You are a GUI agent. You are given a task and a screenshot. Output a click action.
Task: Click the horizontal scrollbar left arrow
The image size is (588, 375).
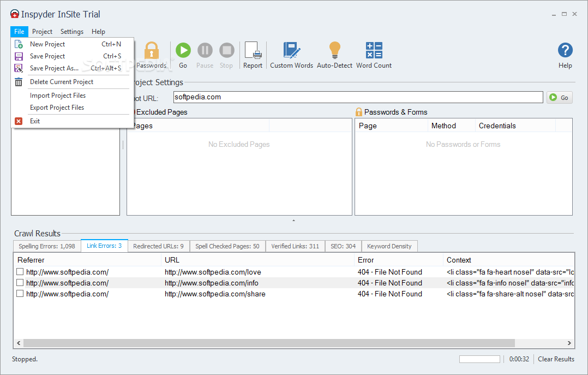click(19, 343)
